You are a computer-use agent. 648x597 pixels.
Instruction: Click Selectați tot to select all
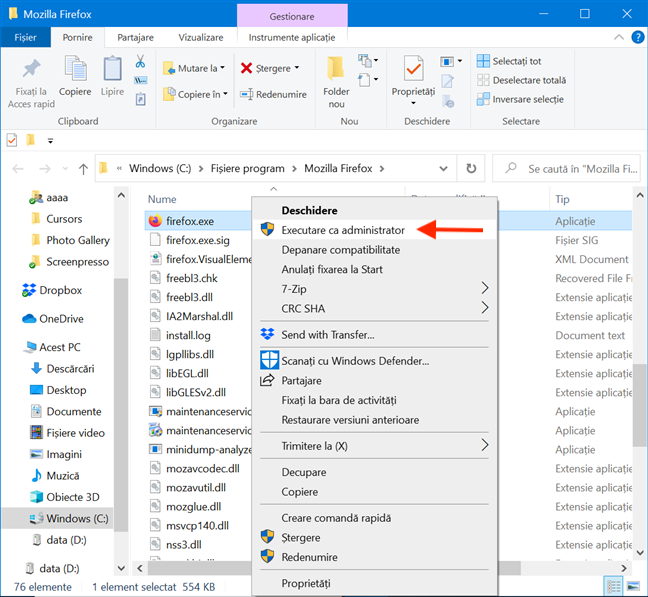click(509, 61)
